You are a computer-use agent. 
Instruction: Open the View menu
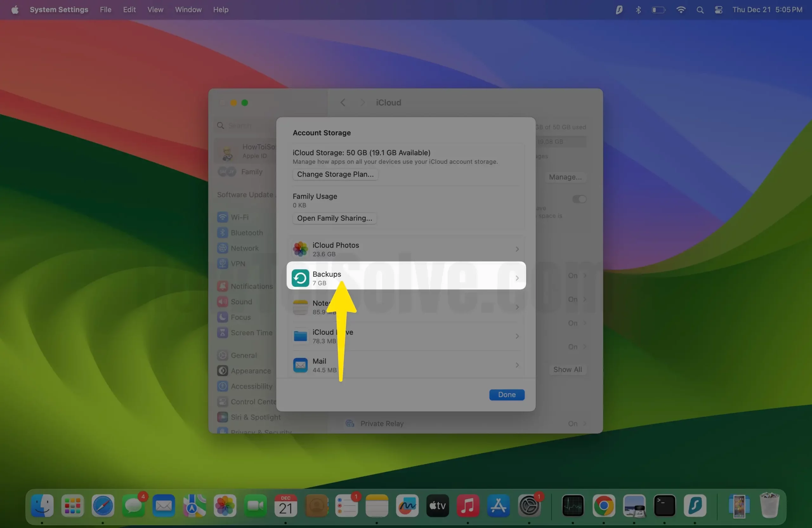(155, 10)
